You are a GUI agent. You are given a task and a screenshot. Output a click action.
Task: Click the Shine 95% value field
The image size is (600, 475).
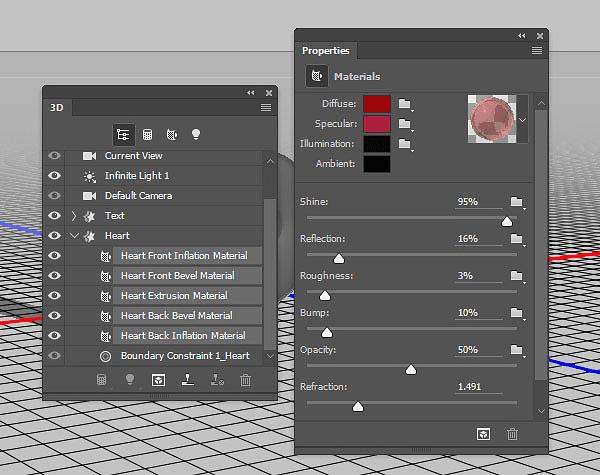[478, 202]
